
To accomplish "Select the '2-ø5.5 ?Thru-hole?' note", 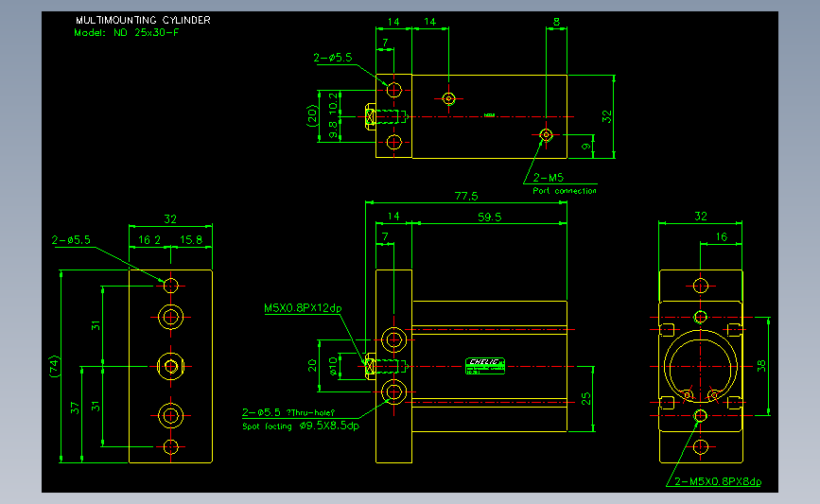I will (288, 412).
